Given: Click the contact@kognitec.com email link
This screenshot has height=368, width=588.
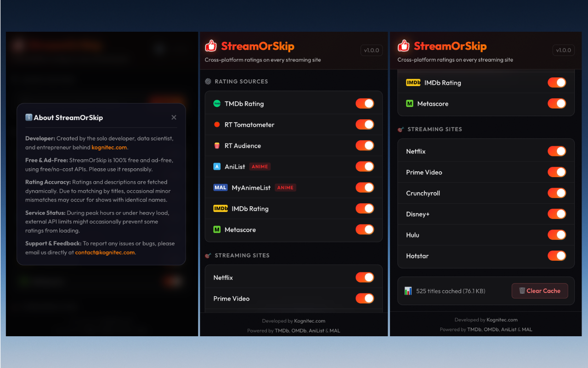Looking at the screenshot, I should point(105,253).
